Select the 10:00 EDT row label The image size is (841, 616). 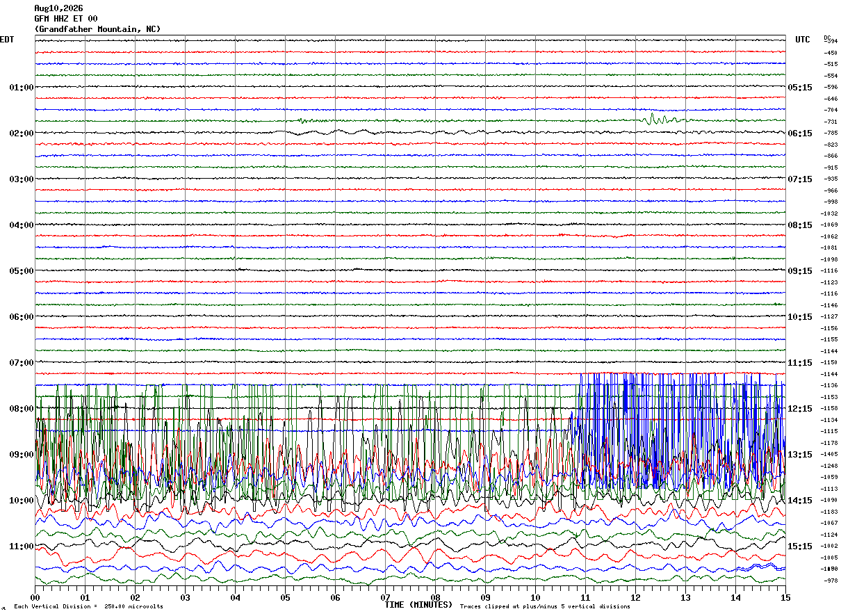tap(21, 501)
